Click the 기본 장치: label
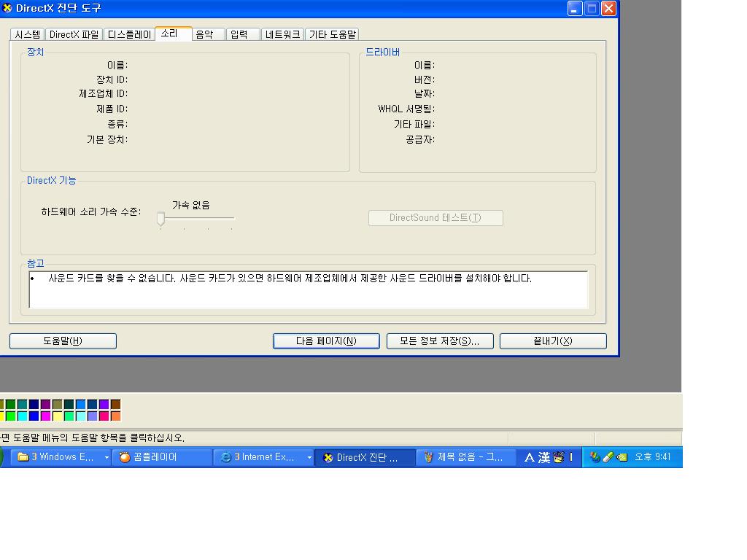The image size is (747, 560). coord(107,139)
